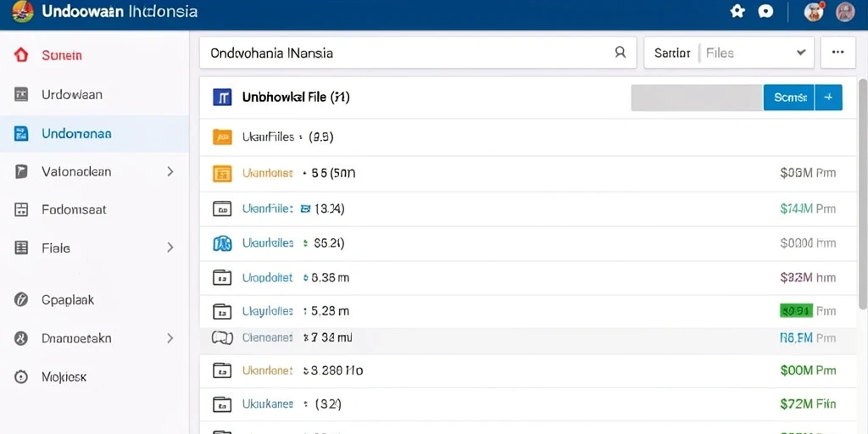This screenshot has width=868, height=434.
Task: Click the icon beside Valonadean
Action: click(x=21, y=171)
